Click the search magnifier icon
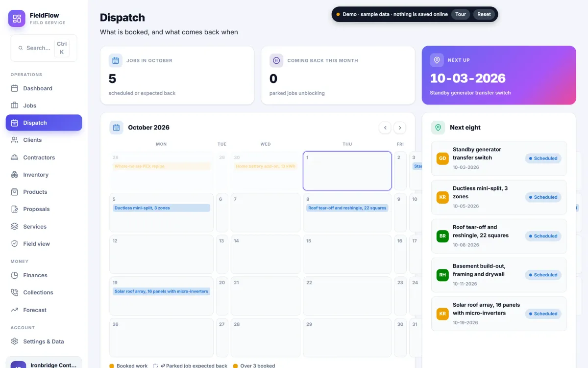Image resolution: width=588 pixels, height=368 pixels. [21, 48]
